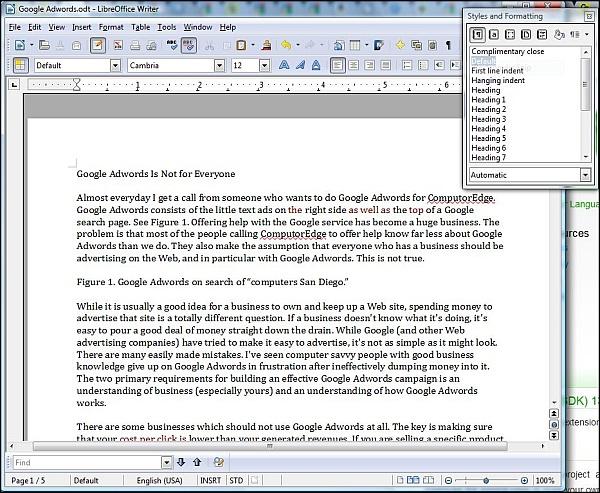The height and width of the screenshot is (493, 600).
Task: Activate Fill Format Mode paint bucket
Action: (559, 35)
